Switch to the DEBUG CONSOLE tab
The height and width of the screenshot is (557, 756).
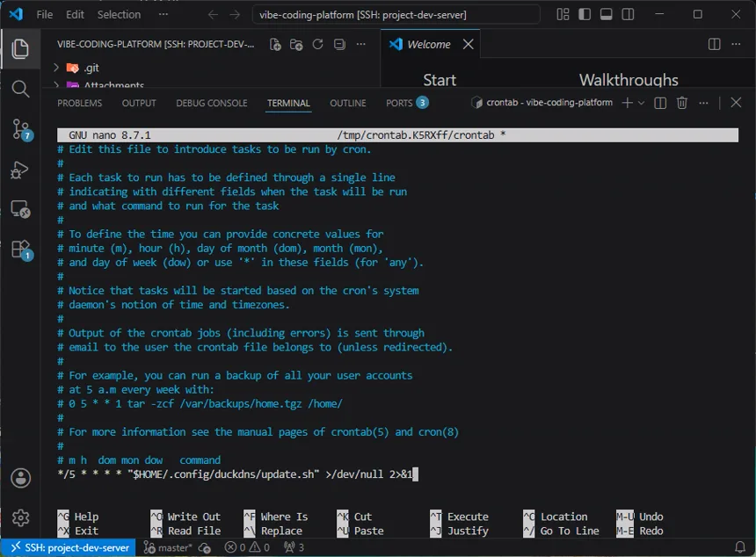(212, 103)
